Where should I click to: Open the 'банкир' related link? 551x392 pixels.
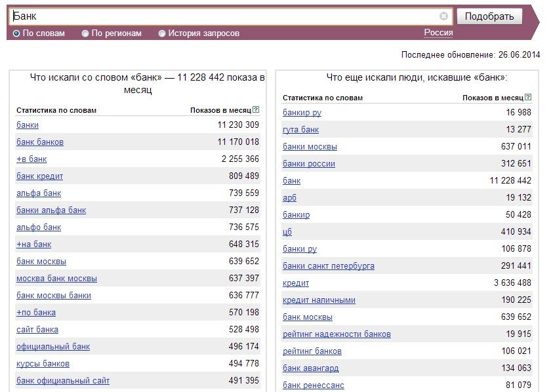(x=296, y=215)
